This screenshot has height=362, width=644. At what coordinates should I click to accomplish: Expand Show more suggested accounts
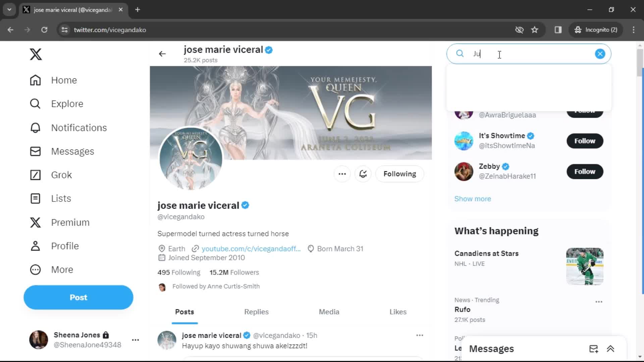click(x=473, y=198)
